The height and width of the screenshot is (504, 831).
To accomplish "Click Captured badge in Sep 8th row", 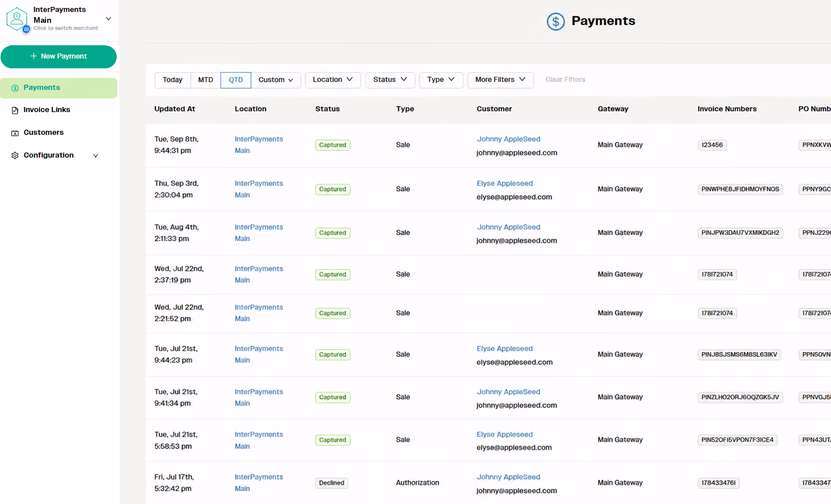I will coord(332,145).
